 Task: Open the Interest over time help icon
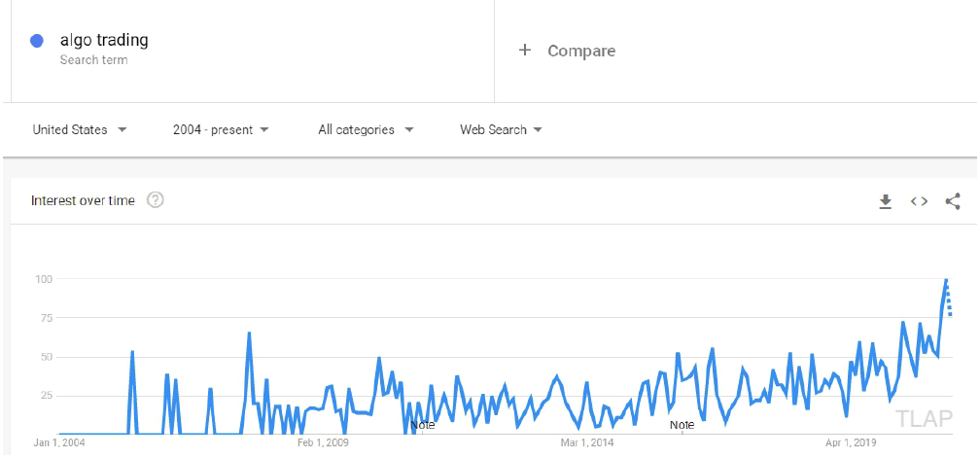click(x=155, y=200)
